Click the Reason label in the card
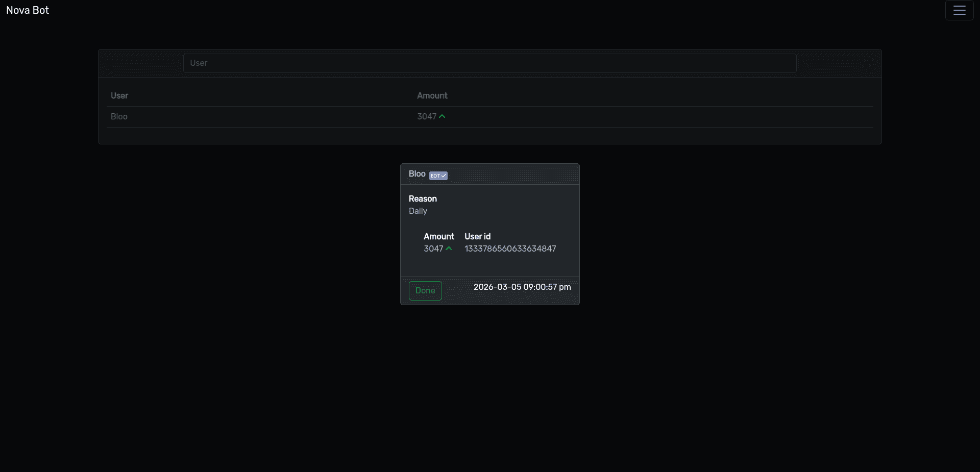Image resolution: width=980 pixels, height=472 pixels. pyautogui.click(x=423, y=199)
